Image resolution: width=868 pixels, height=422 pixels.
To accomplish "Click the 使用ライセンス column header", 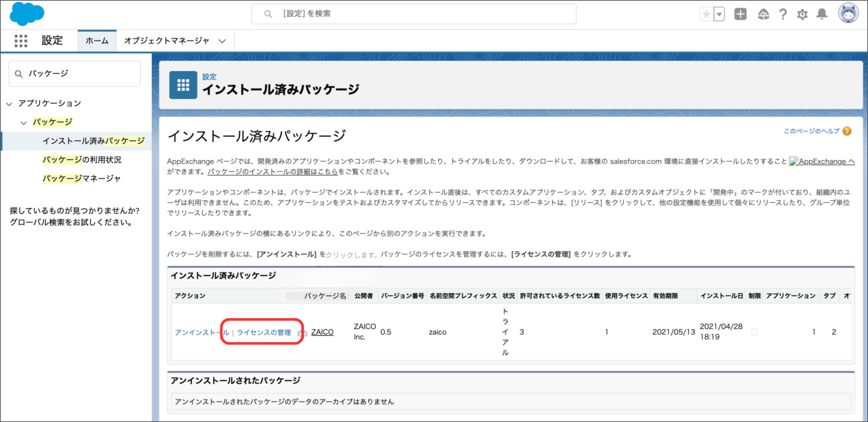I will click(x=626, y=296).
